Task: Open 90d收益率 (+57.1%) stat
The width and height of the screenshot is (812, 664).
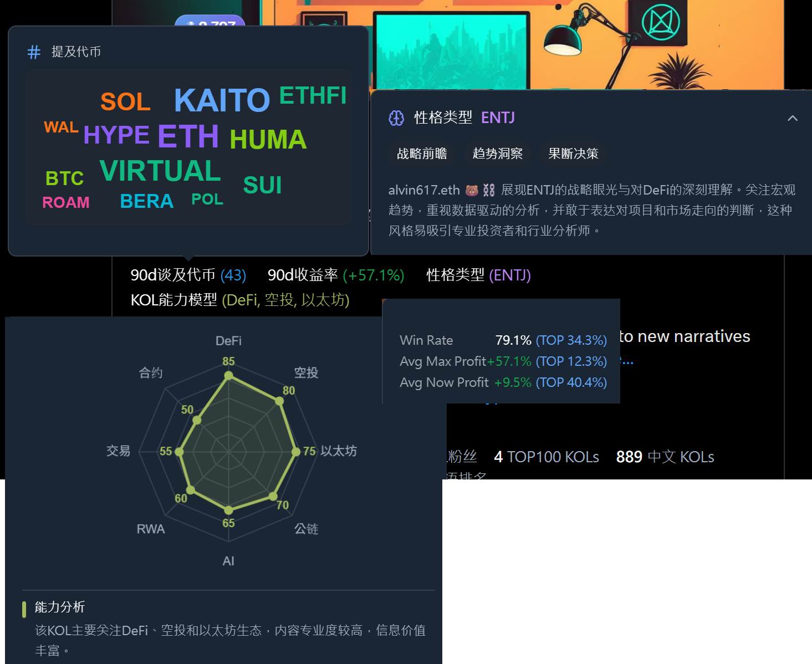Action: tap(336, 275)
